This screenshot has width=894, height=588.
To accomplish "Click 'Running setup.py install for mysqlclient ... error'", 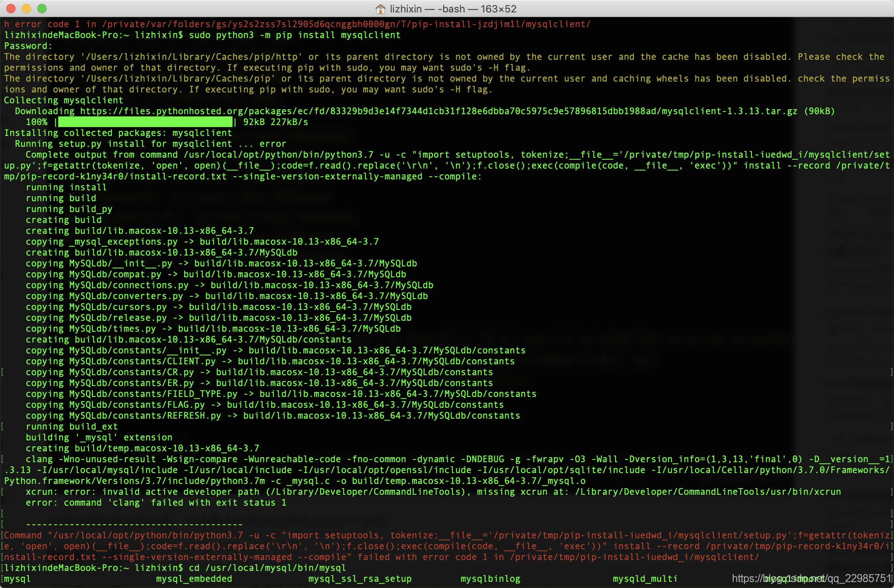I will [151, 144].
